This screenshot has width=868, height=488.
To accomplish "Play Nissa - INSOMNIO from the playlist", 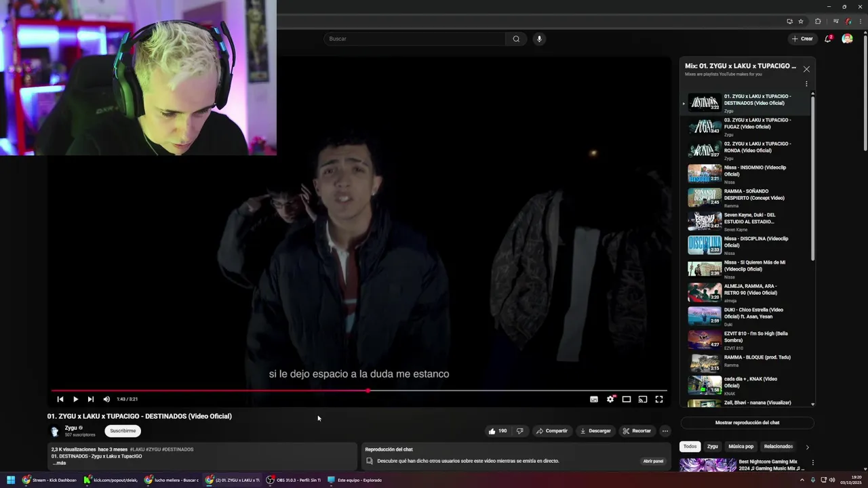I will coord(745,174).
